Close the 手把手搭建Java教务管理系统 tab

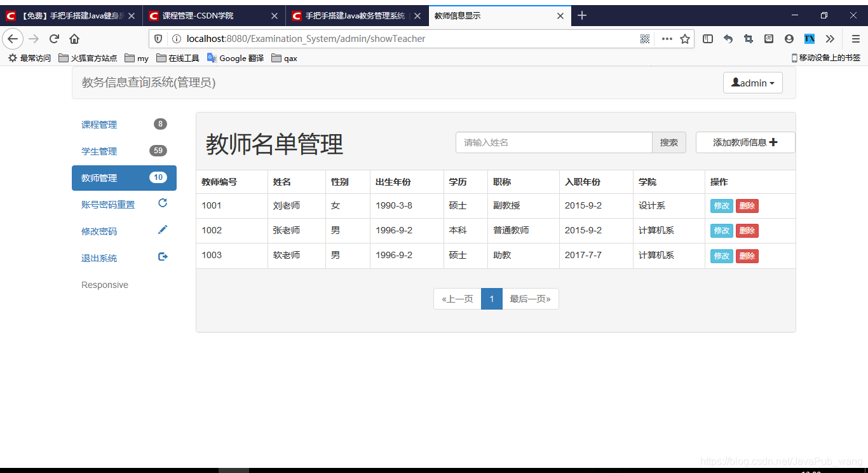coord(417,16)
